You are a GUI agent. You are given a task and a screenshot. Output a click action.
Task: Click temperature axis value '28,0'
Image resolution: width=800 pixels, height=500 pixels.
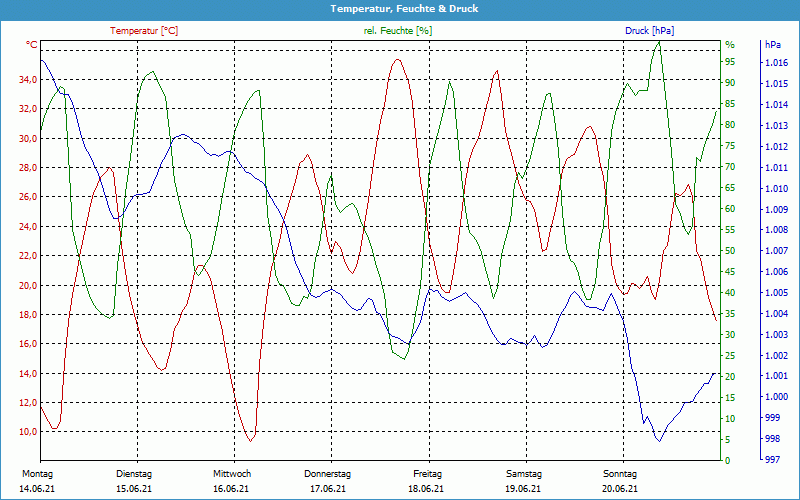pyautogui.click(x=28, y=167)
